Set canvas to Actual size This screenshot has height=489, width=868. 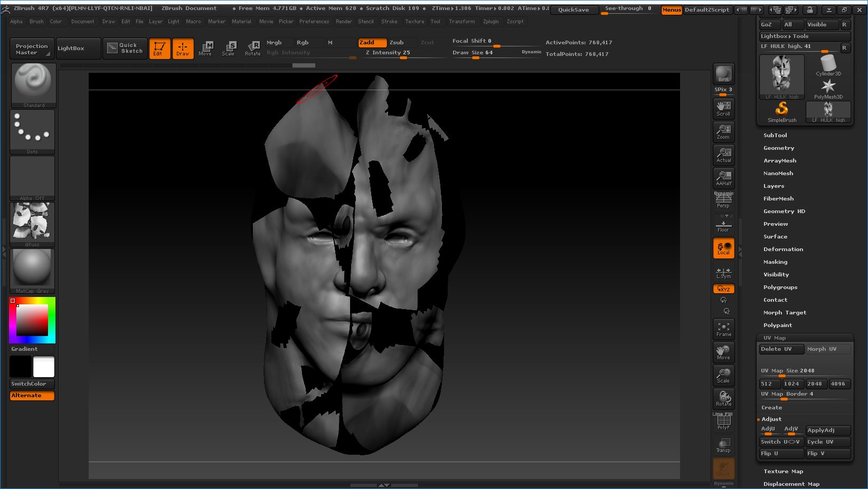[723, 155]
